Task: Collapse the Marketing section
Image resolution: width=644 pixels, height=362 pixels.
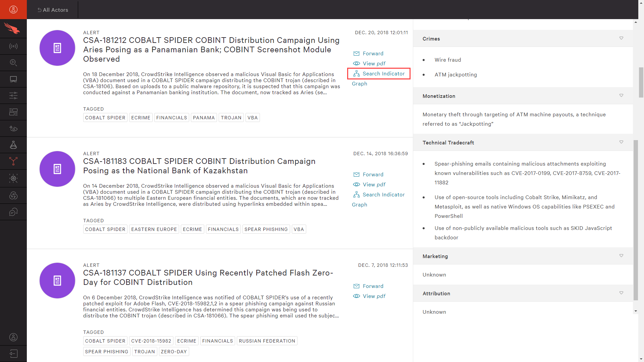Action: (x=621, y=256)
